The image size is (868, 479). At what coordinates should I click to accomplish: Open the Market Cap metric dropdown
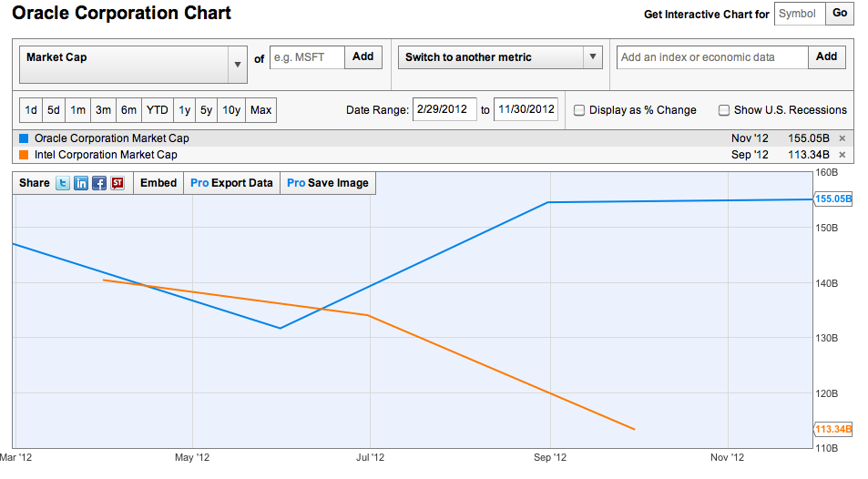[133, 65]
